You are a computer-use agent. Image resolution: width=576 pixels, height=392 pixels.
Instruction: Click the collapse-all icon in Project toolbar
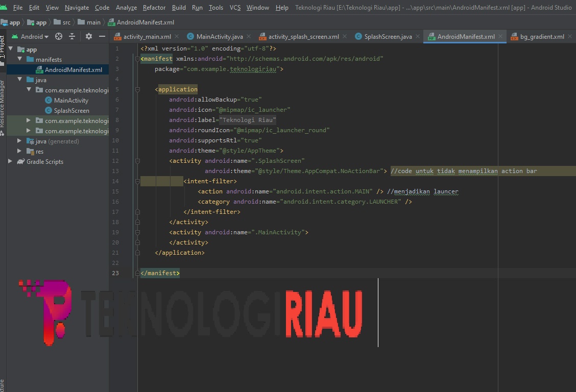(72, 36)
